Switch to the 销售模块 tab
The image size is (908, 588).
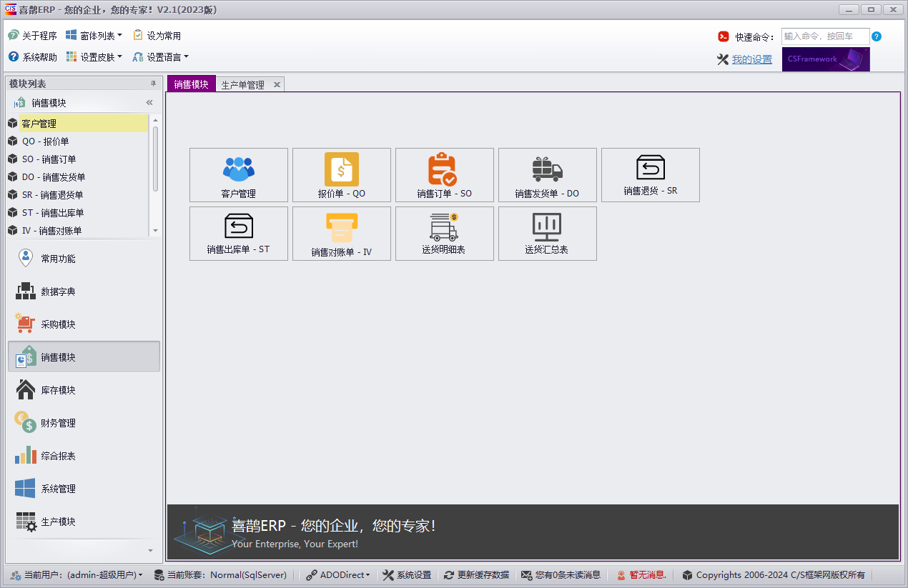tap(192, 84)
